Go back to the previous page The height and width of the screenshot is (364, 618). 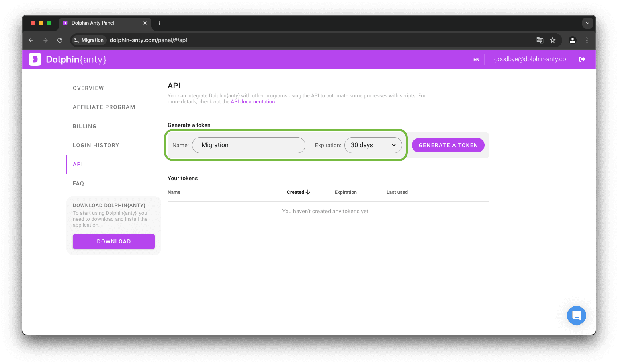pyautogui.click(x=31, y=40)
